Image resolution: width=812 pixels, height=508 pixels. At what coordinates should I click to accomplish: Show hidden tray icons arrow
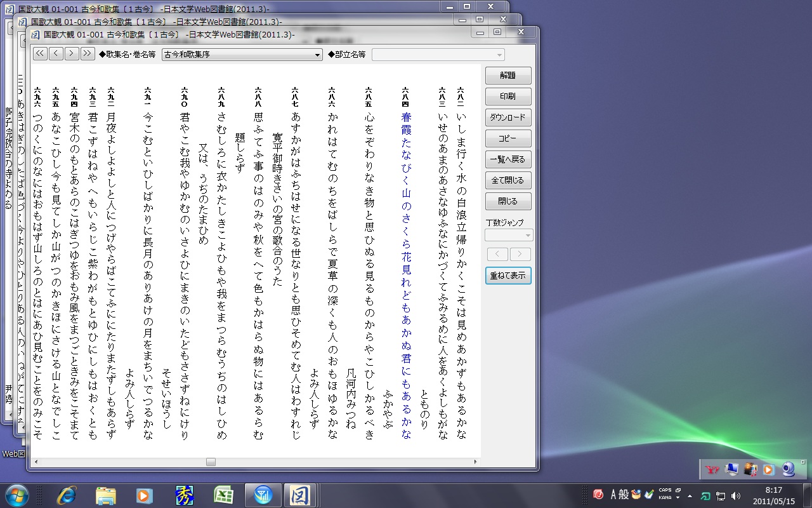point(690,496)
